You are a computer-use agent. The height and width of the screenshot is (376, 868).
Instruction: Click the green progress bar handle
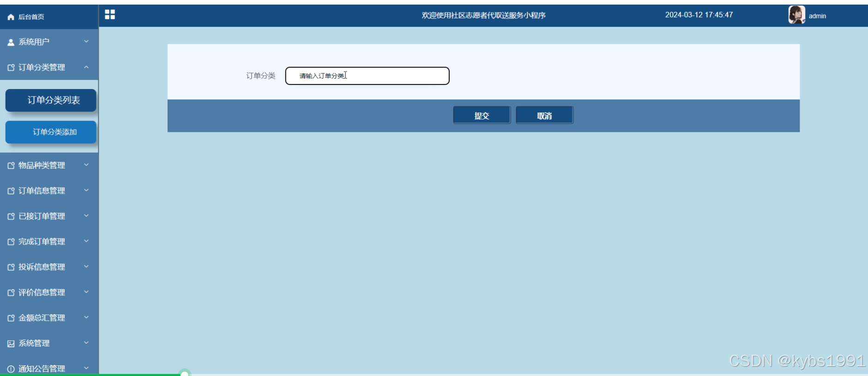click(185, 373)
